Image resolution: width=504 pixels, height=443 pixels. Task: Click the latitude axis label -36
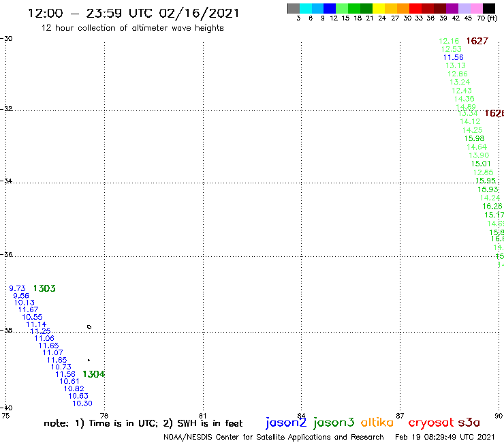[x=6, y=254]
